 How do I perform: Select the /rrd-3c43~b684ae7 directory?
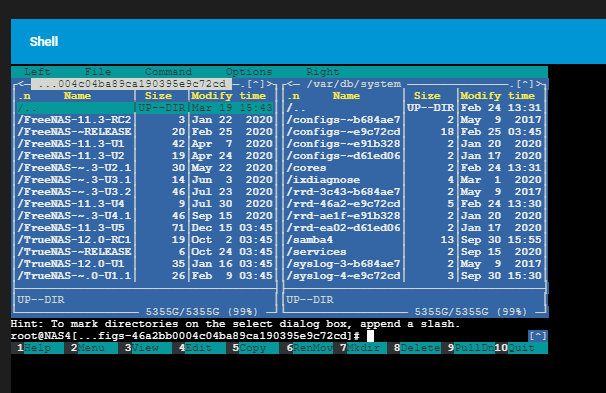pos(414,192)
